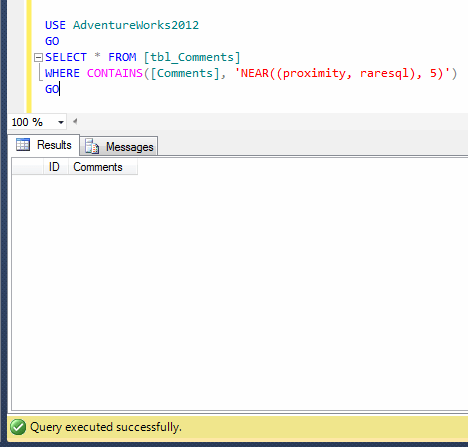Click 'Query executed successfully.' status text
468x447 pixels.
pos(106,427)
